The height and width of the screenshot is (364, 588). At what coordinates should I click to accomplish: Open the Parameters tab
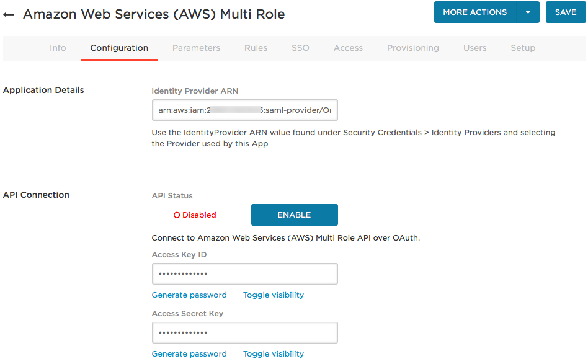(x=196, y=48)
